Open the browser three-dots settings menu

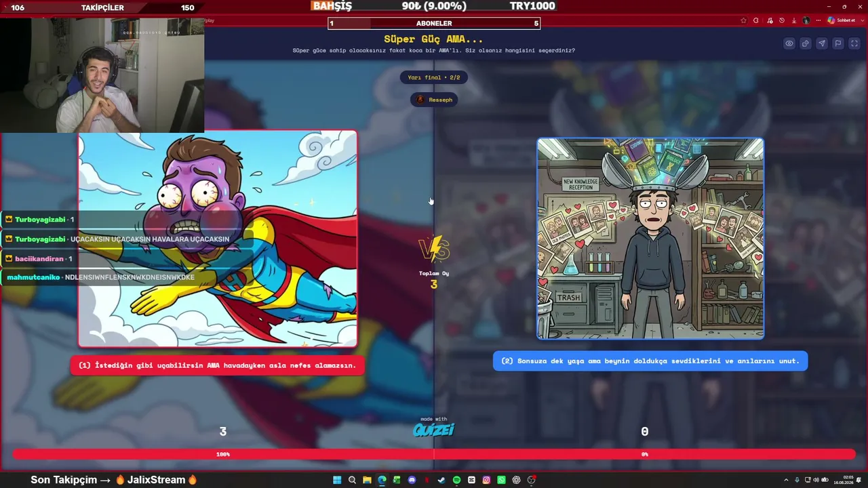click(818, 20)
